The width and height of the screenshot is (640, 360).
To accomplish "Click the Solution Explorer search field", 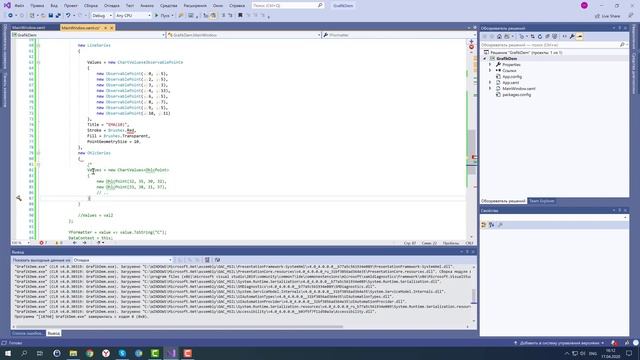I will click(x=554, y=44).
